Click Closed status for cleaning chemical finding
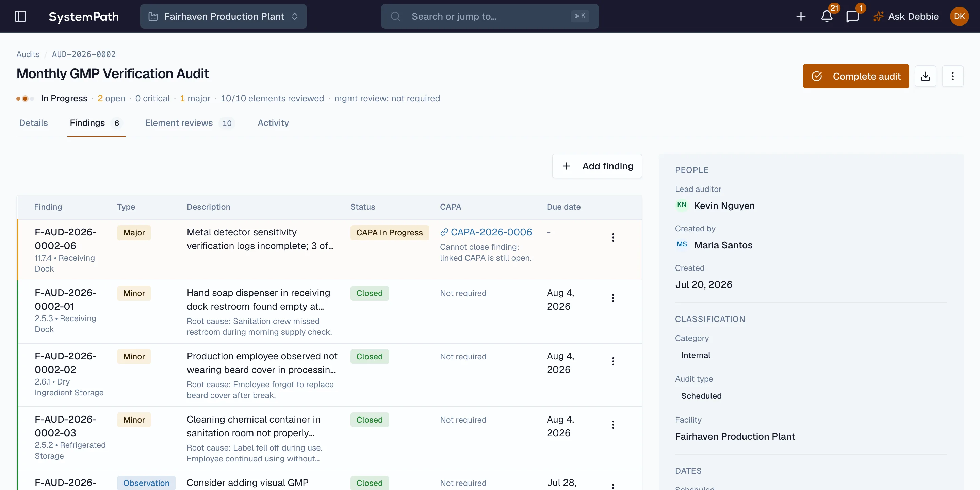Image resolution: width=980 pixels, height=490 pixels. point(370,419)
